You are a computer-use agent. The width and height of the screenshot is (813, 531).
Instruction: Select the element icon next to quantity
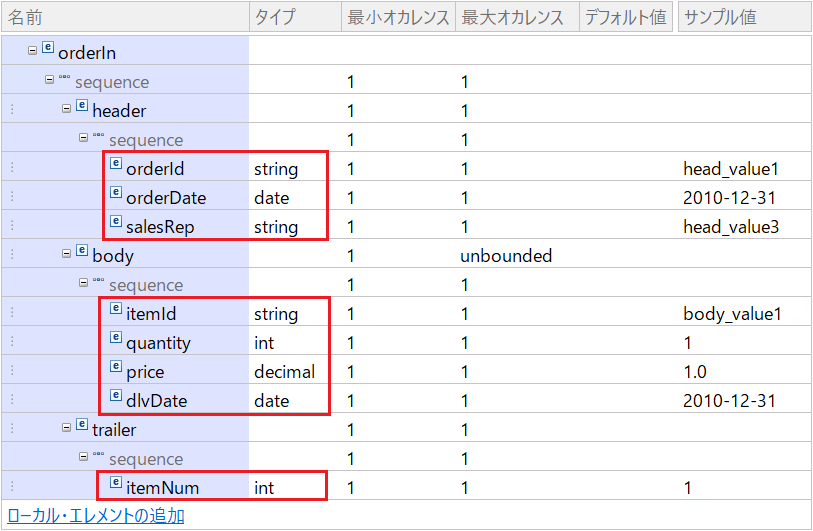(116, 338)
